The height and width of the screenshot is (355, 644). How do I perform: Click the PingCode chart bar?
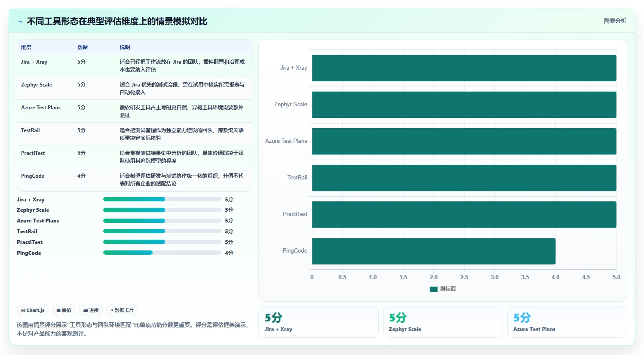[434, 251]
